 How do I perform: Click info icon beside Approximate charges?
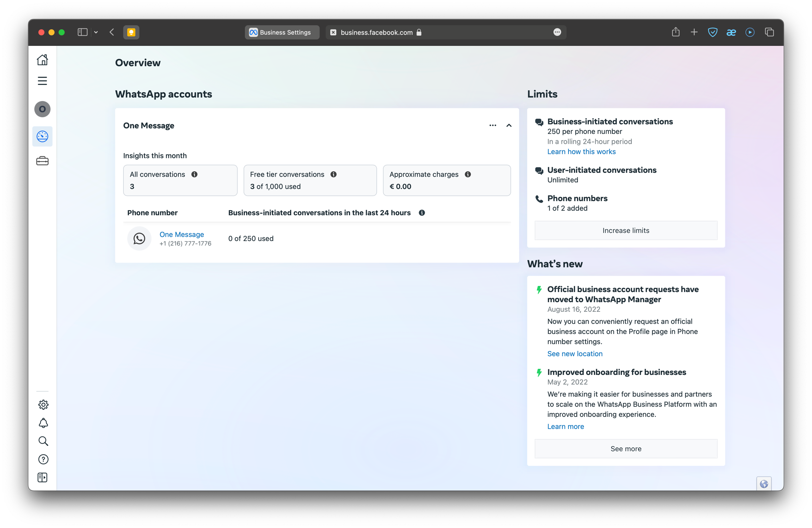pyautogui.click(x=468, y=175)
